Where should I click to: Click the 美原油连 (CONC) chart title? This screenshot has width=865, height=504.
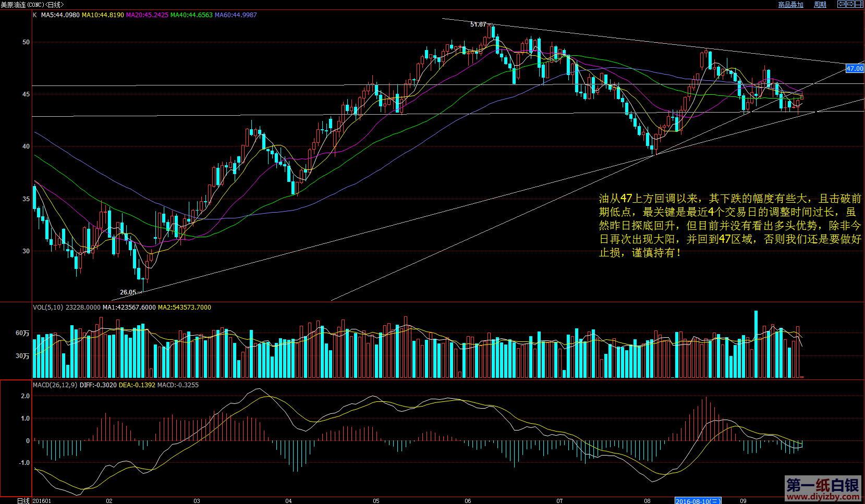click(31, 5)
